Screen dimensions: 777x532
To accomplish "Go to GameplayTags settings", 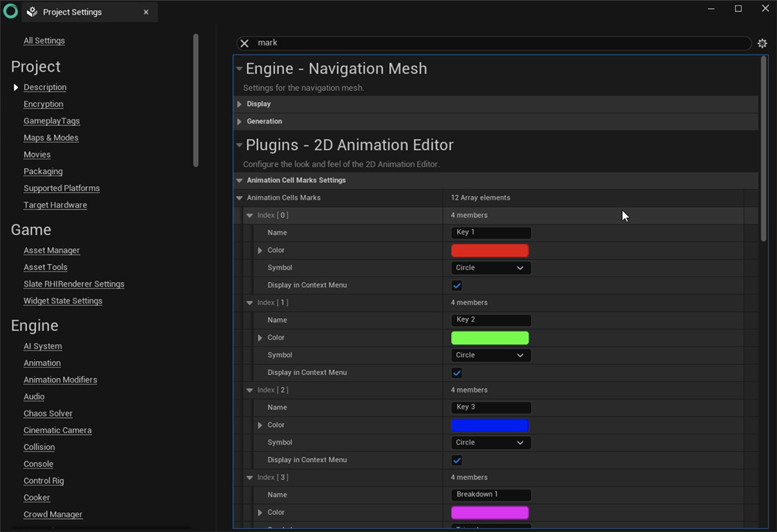I will tap(51, 121).
